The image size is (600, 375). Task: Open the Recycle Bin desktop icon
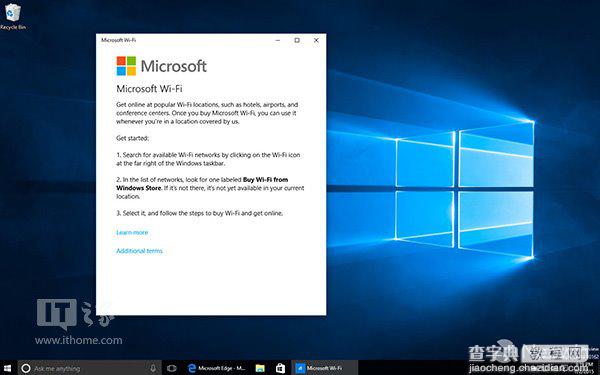click(13, 16)
